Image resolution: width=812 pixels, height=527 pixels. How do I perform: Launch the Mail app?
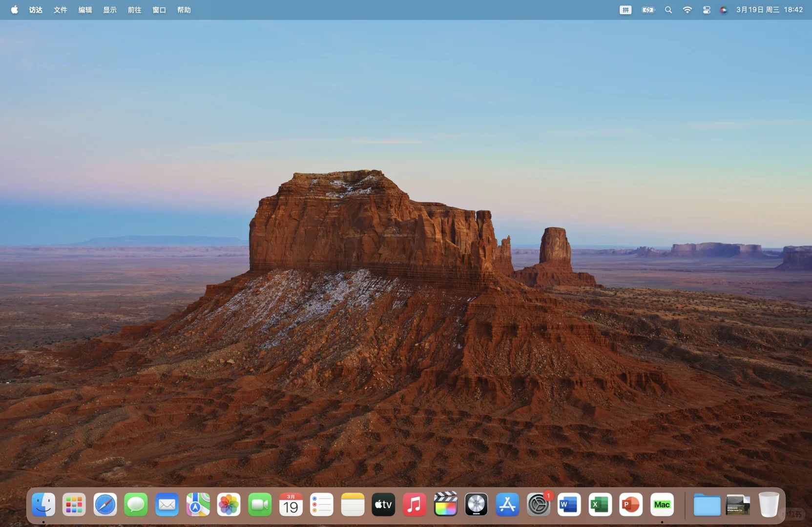click(167, 505)
